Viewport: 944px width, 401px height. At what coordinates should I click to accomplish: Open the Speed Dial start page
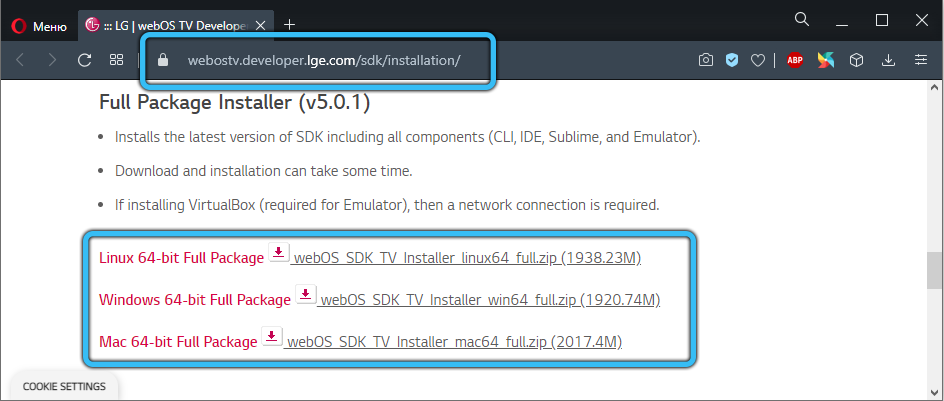116,61
